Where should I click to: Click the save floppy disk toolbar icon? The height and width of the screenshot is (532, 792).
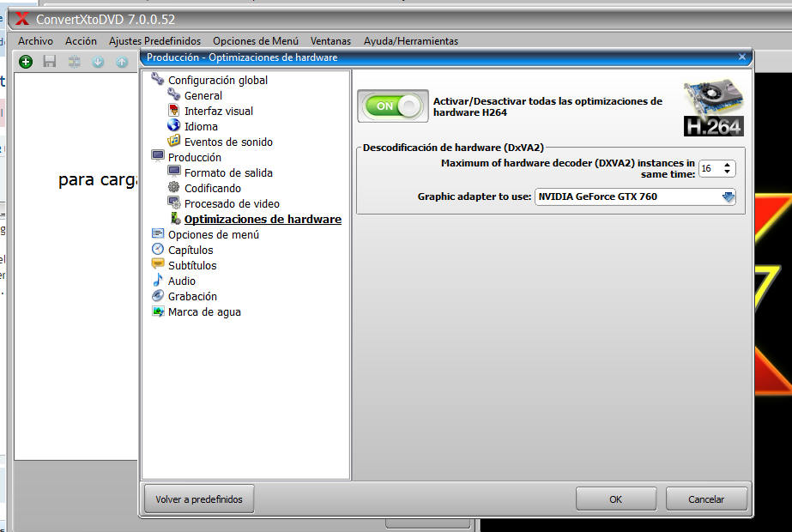click(50, 62)
